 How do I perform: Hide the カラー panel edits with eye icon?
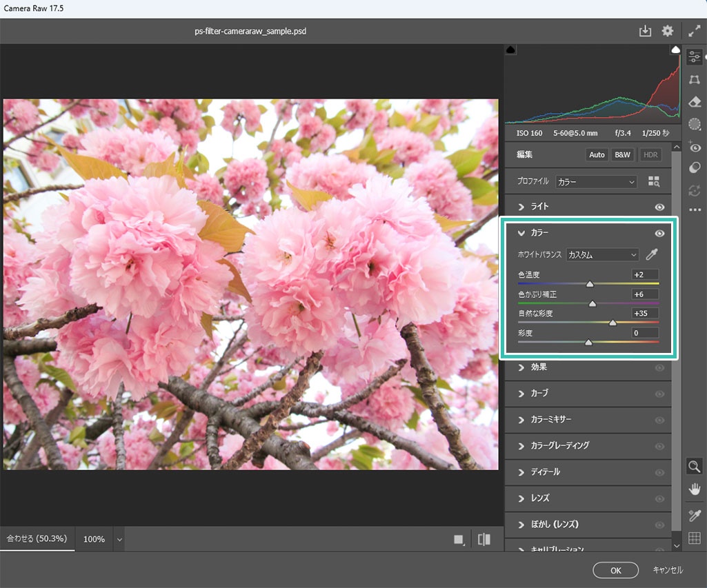pos(659,234)
